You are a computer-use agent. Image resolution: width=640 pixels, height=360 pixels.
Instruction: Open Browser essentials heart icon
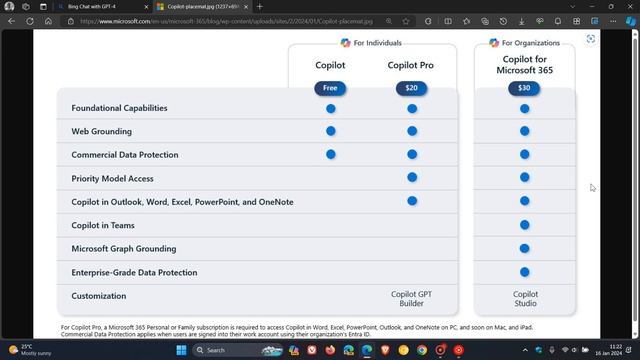(540, 21)
